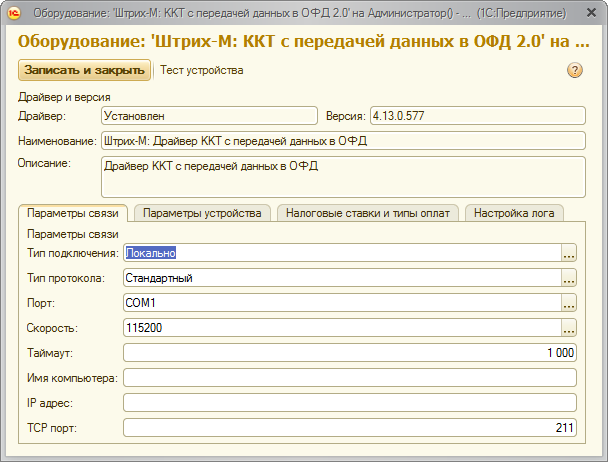Click the 'Версия' field showing 4.13.0.577
The height and width of the screenshot is (462, 608).
tap(476, 116)
